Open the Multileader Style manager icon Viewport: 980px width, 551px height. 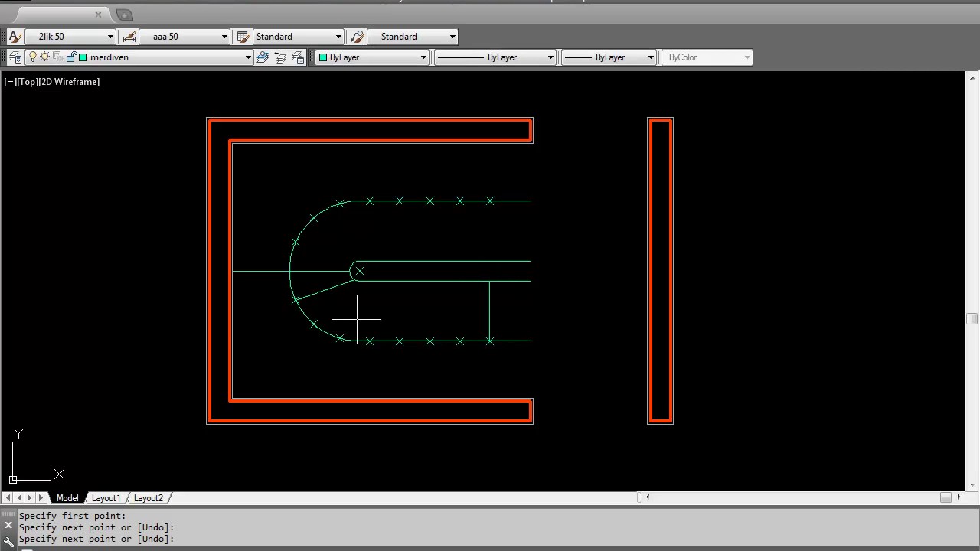tap(358, 37)
